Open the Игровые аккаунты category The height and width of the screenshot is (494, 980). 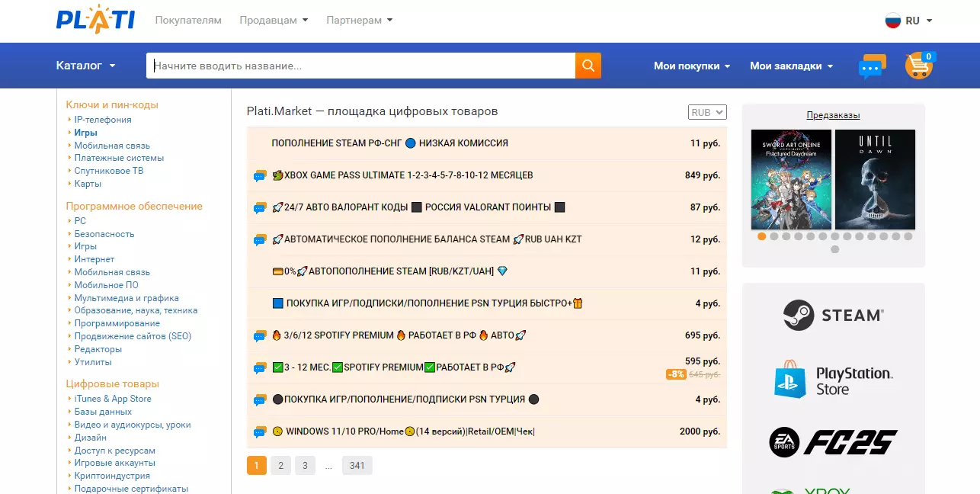(115, 463)
